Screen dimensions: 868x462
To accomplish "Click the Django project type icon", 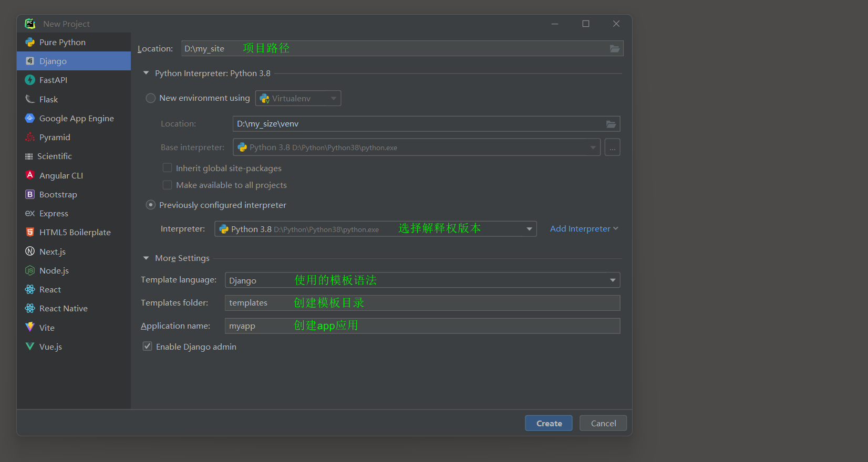I will tap(30, 61).
